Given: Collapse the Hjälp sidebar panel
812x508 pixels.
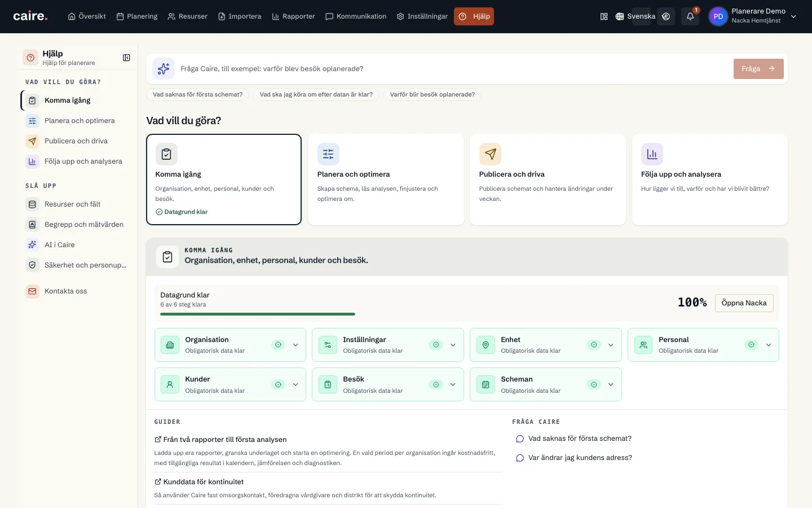Looking at the screenshot, I should [x=126, y=58].
